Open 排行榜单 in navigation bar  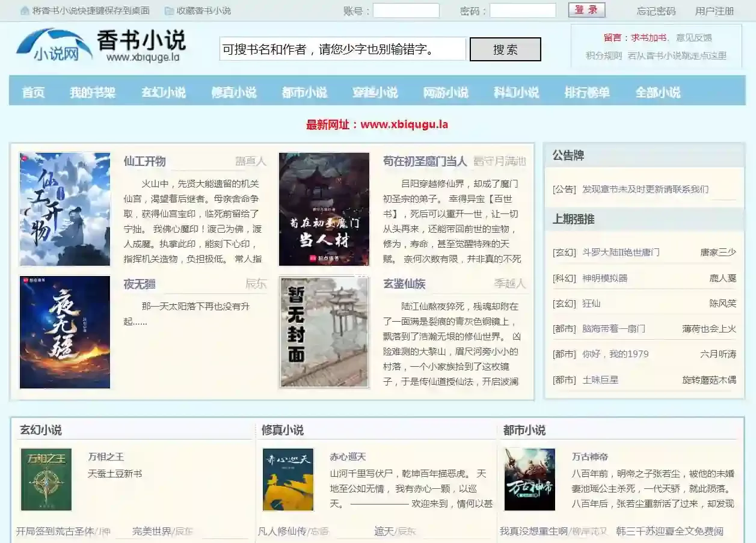pos(587,93)
